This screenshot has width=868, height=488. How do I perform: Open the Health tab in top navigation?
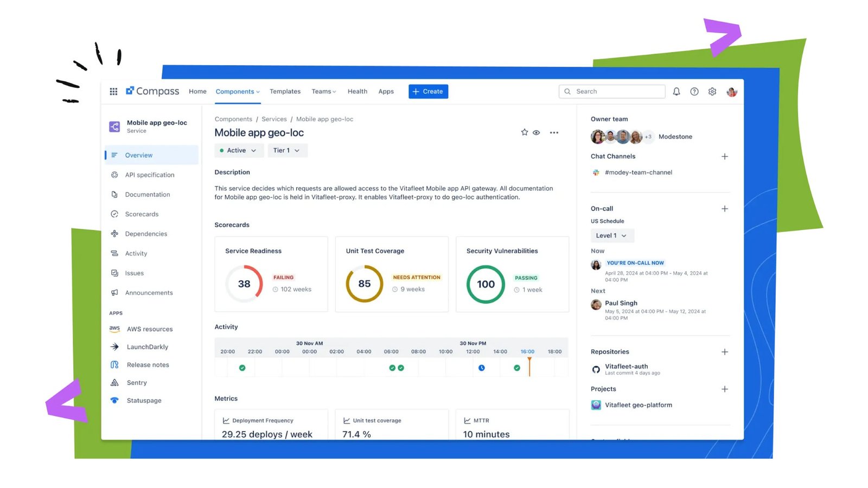pyautogui.click(x=357, y=91)
